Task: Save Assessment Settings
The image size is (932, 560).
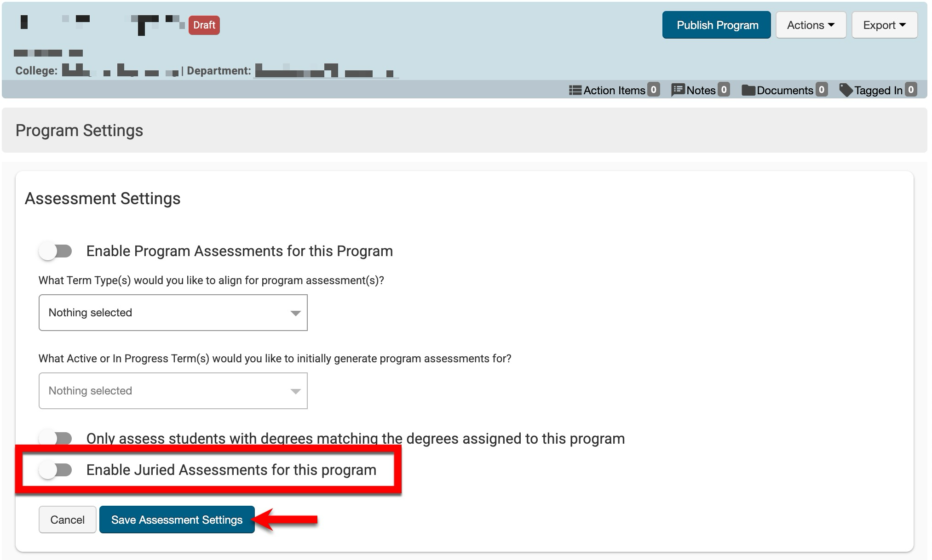Action: click(x=177, y=520)
